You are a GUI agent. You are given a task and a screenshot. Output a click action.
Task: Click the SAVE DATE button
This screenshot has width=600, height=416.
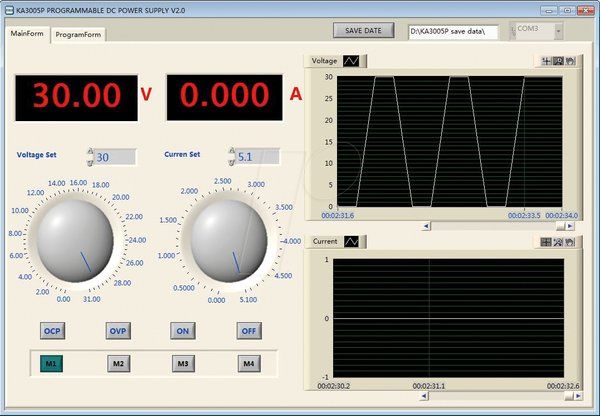[x=364, y=31]
